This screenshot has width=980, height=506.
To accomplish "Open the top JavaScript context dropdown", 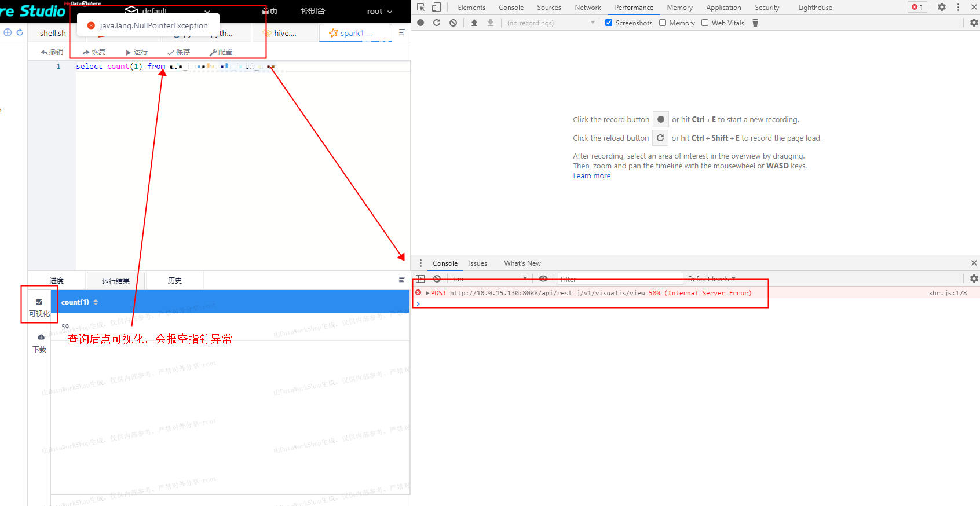I will [489, 278].
